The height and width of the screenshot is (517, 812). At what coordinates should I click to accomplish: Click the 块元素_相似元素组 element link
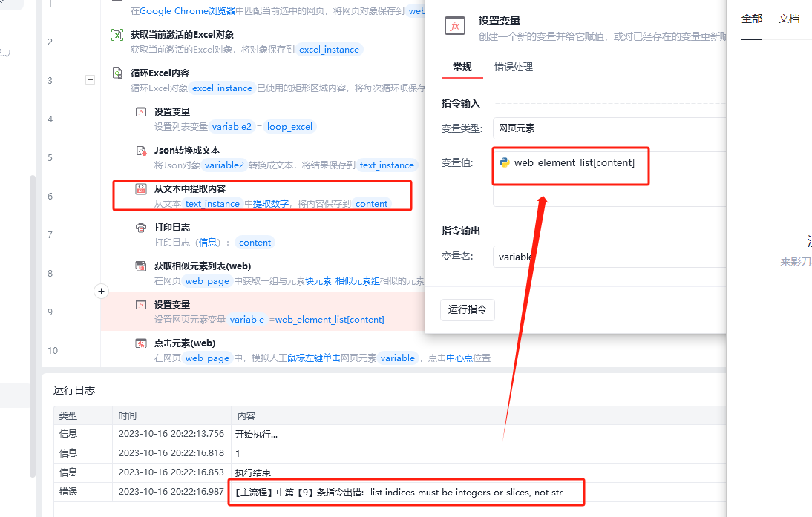click(x=342, y=281)
